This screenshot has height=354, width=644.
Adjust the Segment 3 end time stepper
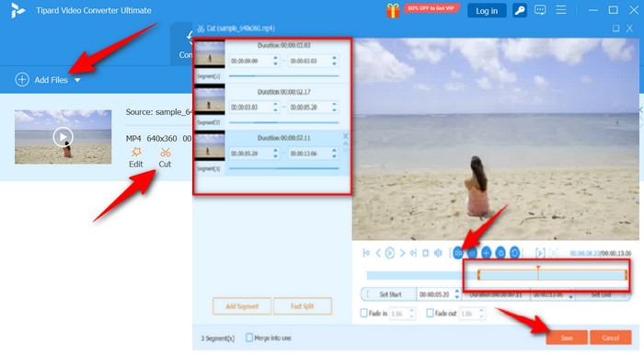point(334,154)
